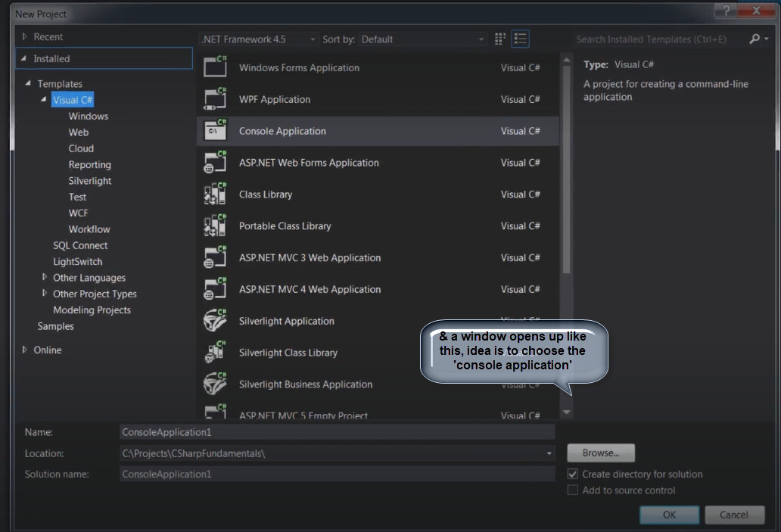Select the ASP.NET MVC 4 Web Application name
The width and height of the screenshot is (781, 532).
pyautogui.click(x=310, y=289)
